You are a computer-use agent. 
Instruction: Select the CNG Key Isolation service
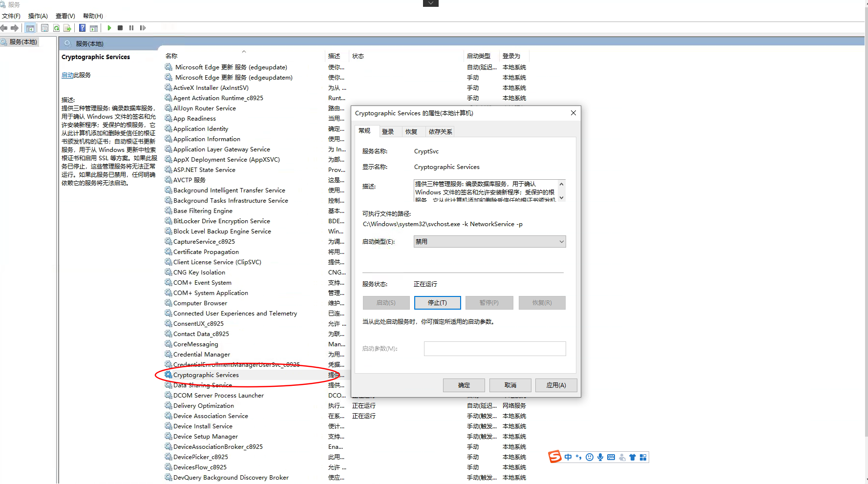point(199,272)
